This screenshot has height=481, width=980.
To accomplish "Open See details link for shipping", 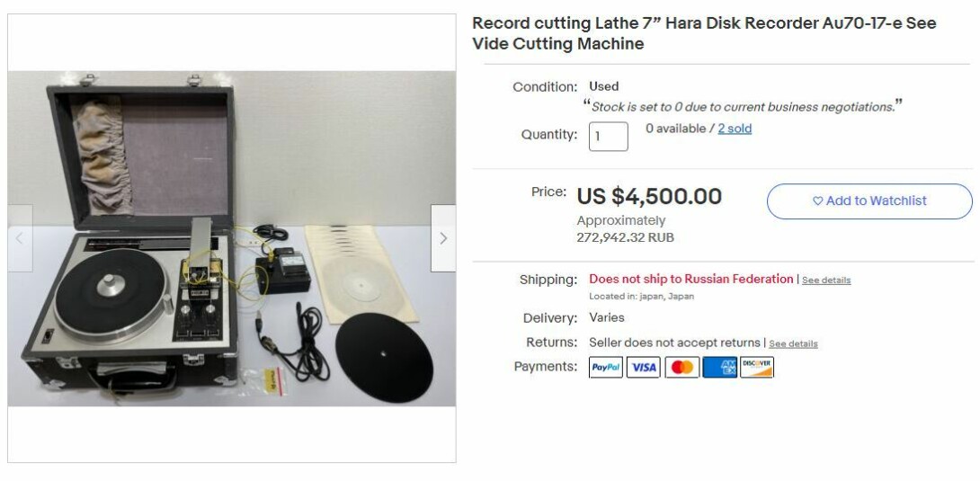I will point(826,281).
